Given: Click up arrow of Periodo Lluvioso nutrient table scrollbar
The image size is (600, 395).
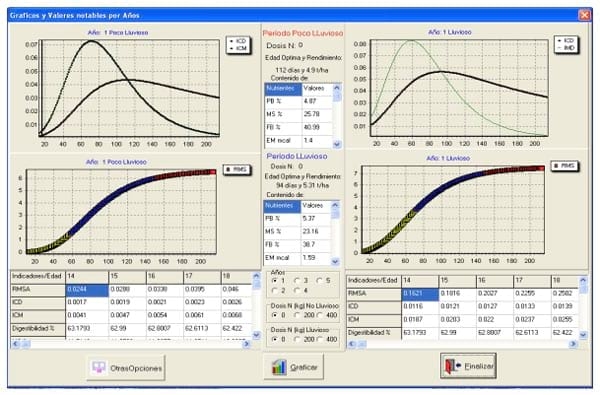Looking at the screenshot, I should click(x=335, y=205).
